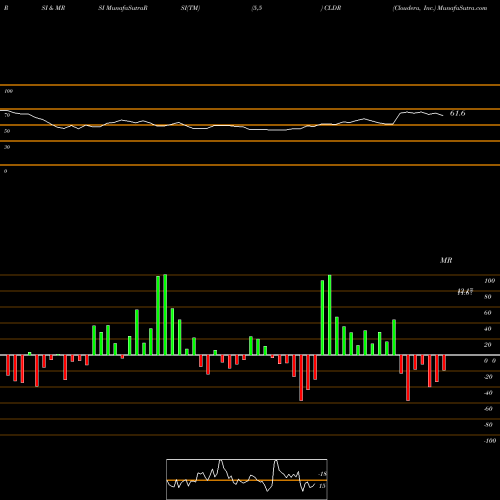
Task: Click the 15 value in the mini chart
Action: pyautogui.click(x=322, y=486)
